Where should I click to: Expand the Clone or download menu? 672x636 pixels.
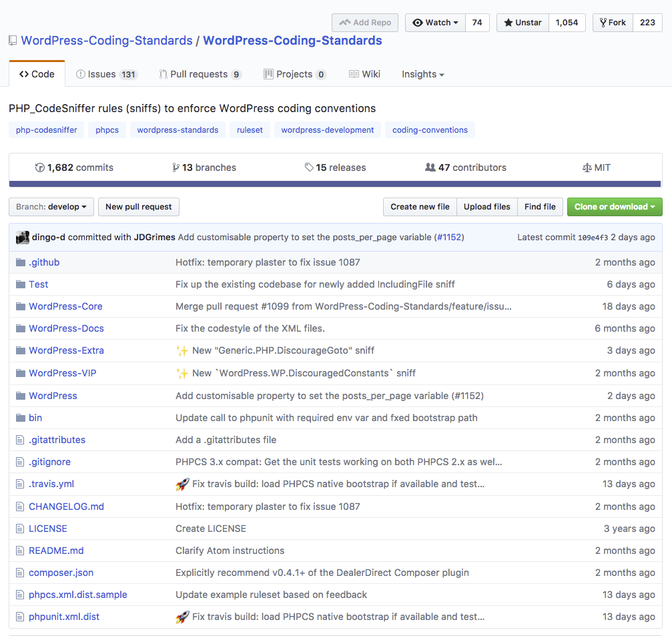tap(615, 207)
